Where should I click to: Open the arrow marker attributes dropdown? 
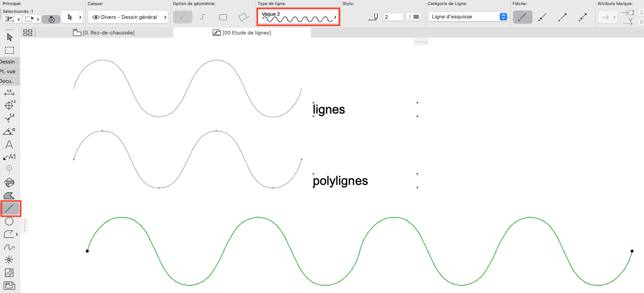(608, 17)
